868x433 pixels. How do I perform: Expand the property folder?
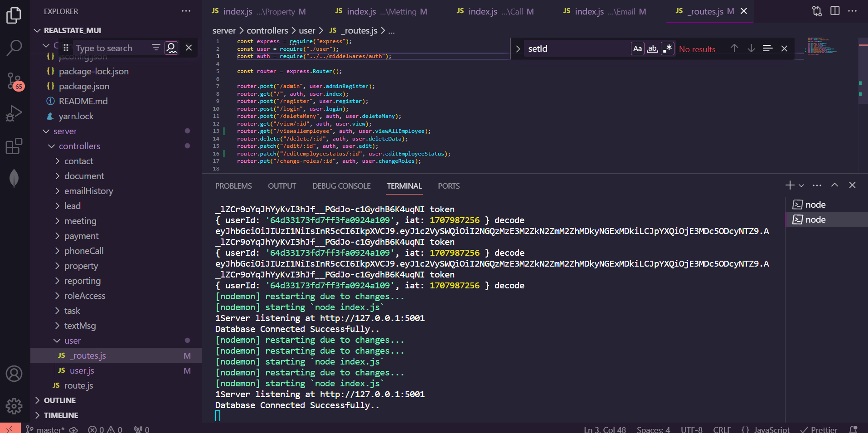click(x=81, y=266)
